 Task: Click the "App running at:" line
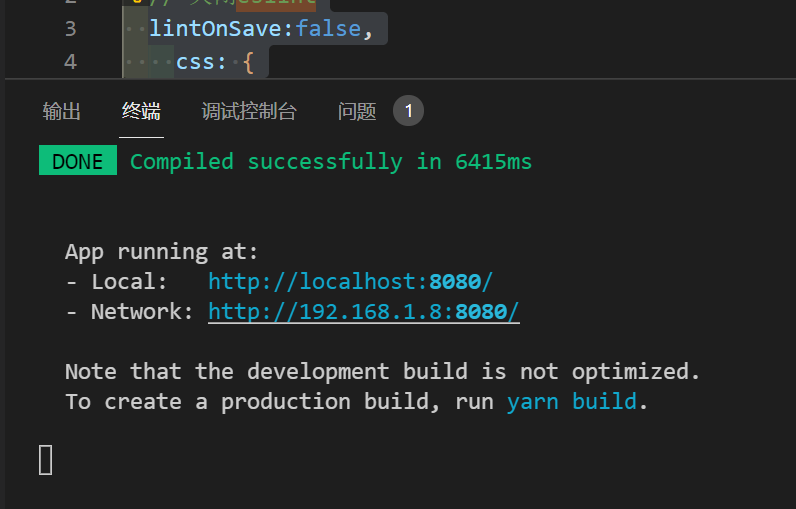(x=162, y=251)
